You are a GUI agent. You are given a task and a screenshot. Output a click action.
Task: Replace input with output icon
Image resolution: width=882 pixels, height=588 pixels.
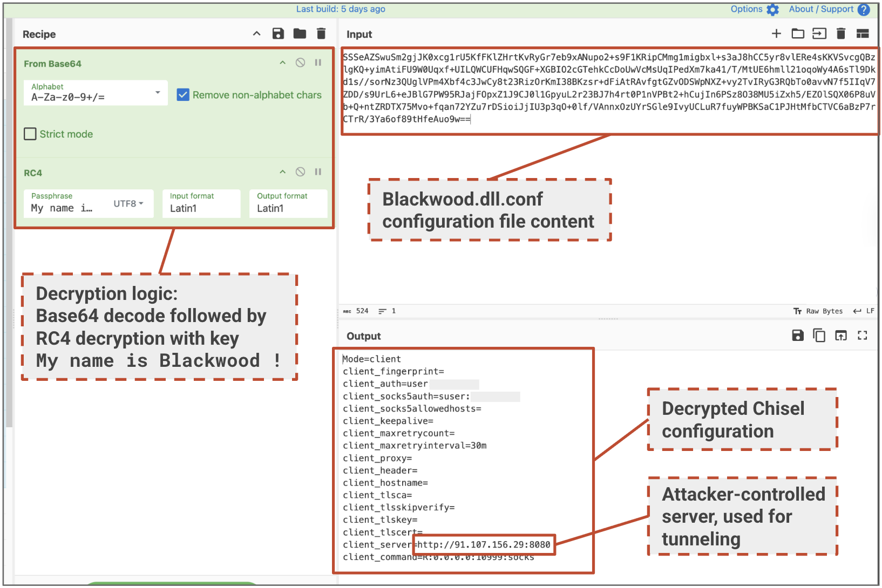841,336
